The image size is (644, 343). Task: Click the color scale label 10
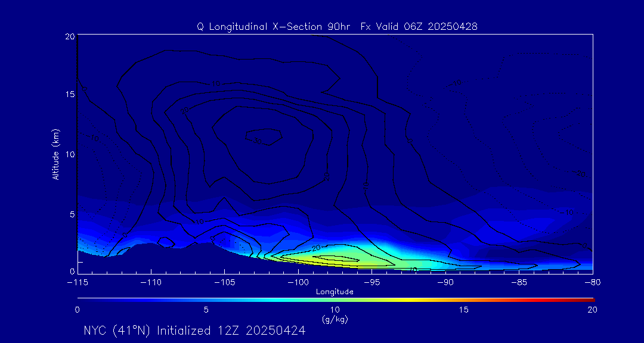pyautogui.click(x=335, y=310)
